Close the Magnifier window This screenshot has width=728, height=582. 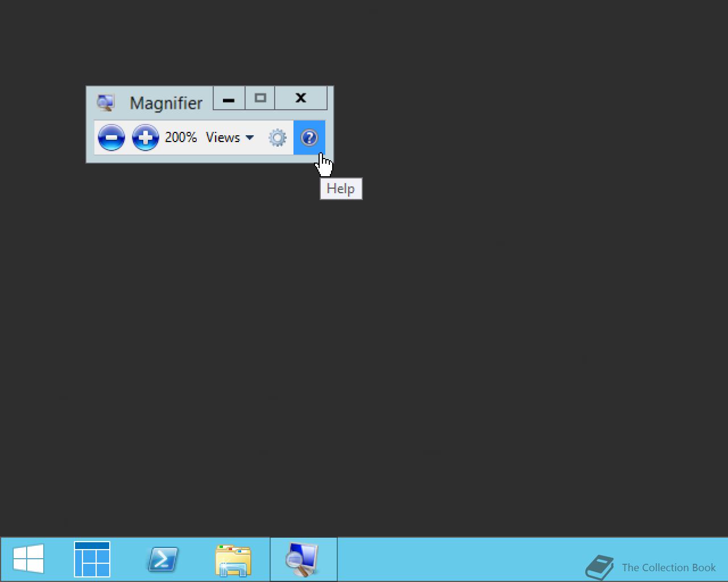(x=301, y=98)
